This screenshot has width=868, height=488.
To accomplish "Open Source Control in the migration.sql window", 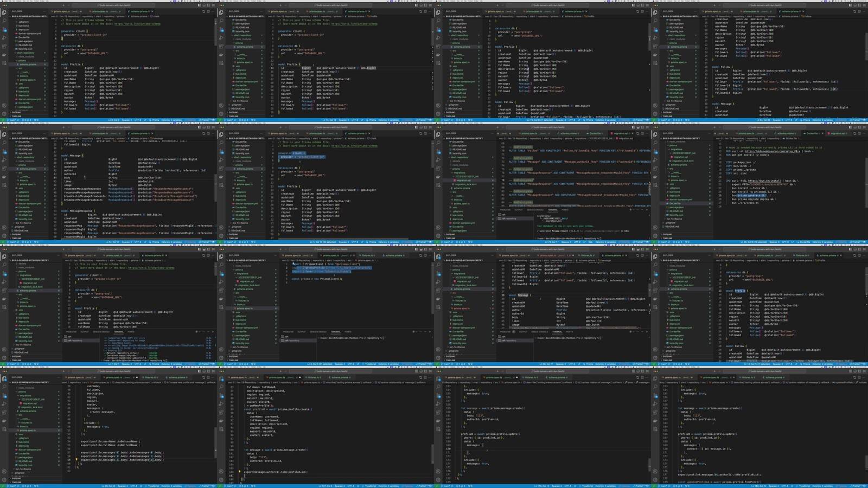I will [x=438, y=152].
